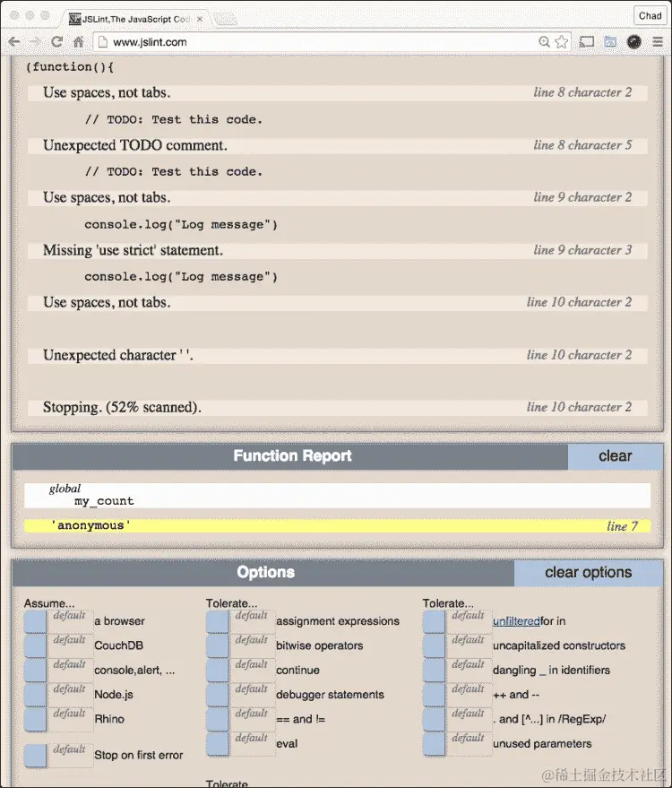Click the 'Unexpected TODO comment.' error
Viewport: 672px width, 788px height.
click(135, 145)
